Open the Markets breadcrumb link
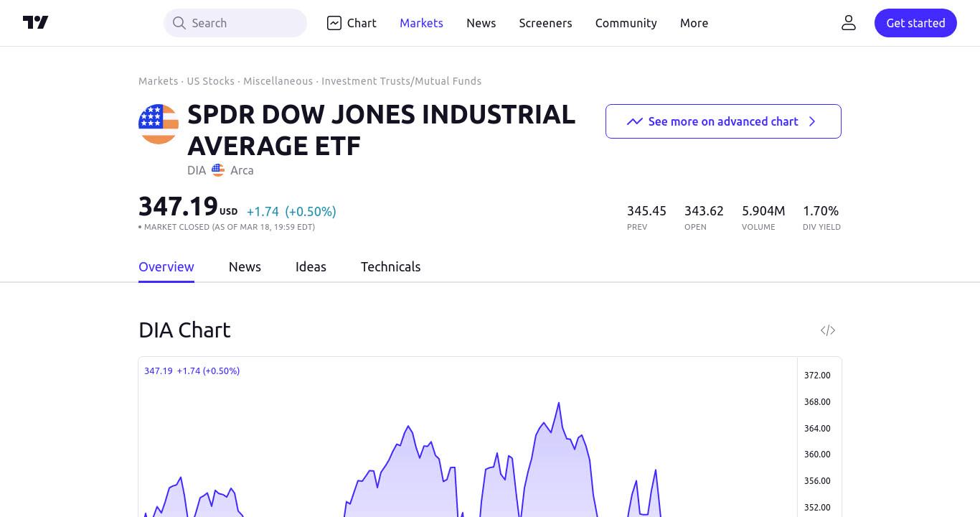The height and width of the screenshot is (517, 980). (158, 81)
